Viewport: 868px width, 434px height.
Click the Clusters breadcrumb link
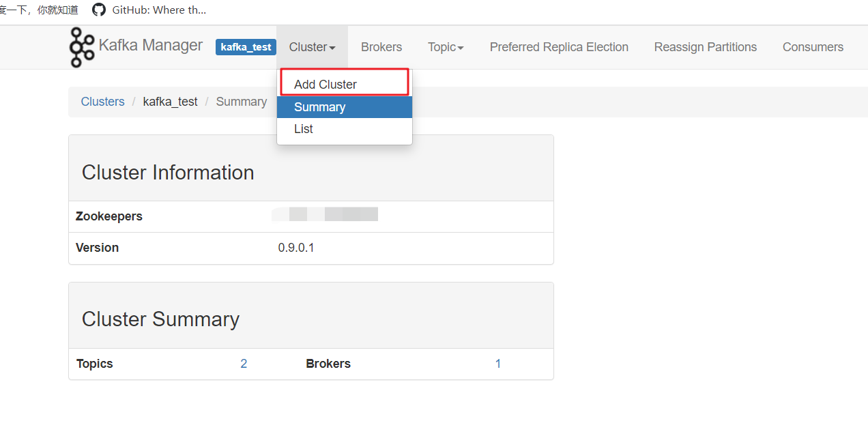coord(102,102)
